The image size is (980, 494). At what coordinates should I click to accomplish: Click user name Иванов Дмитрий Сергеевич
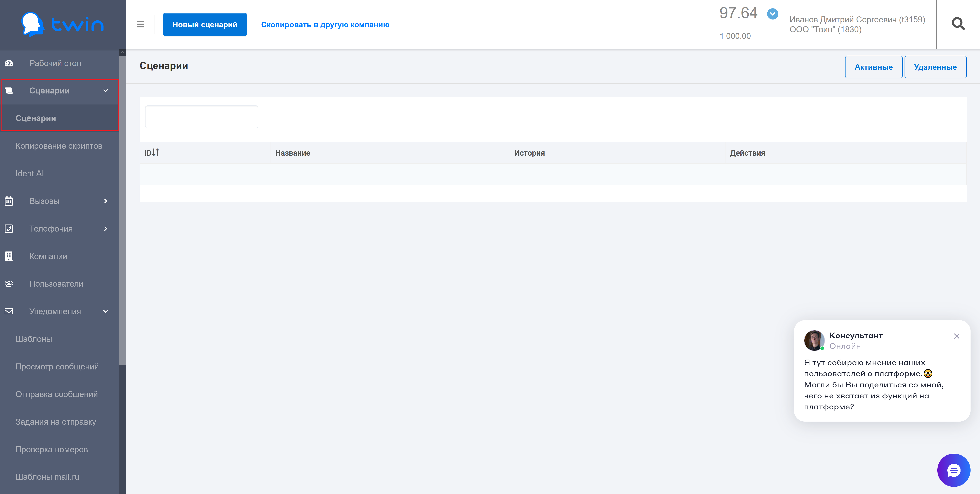tap(857, 20)
